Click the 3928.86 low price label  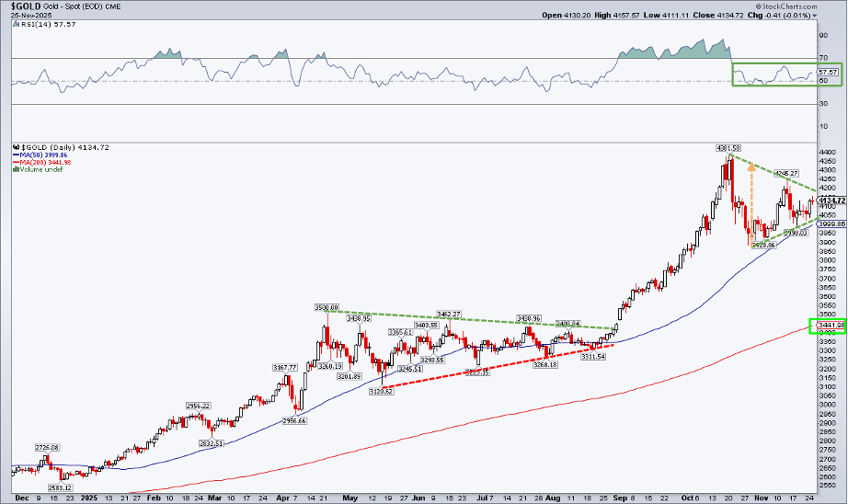(x=764, y=246)
